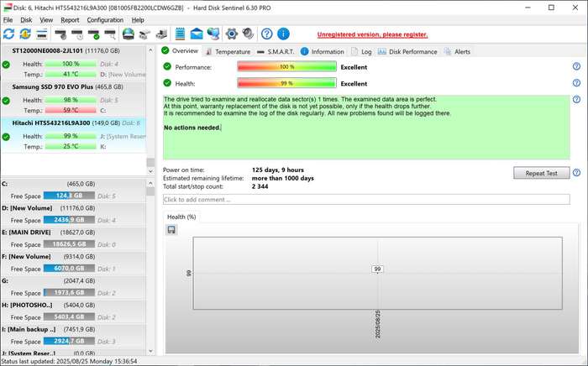Click the floppy save icon above health graph

[171, 230]
